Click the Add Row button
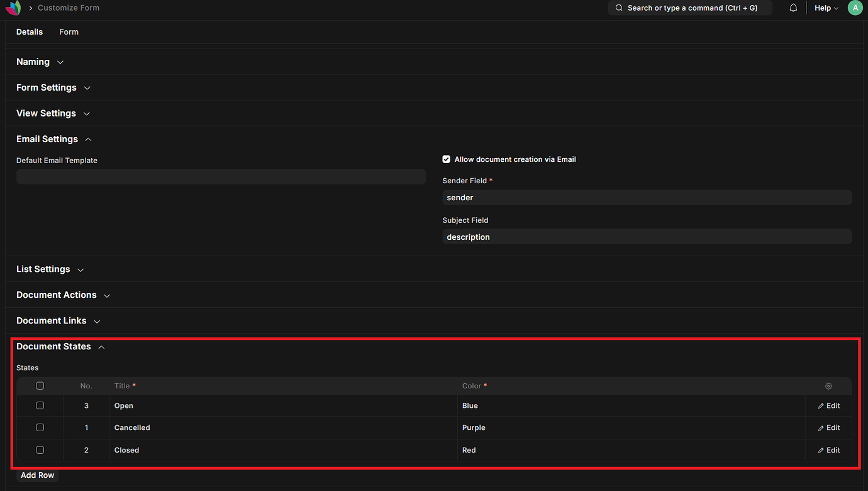Screen dimensions: 868x491 (x=37, y=475)
